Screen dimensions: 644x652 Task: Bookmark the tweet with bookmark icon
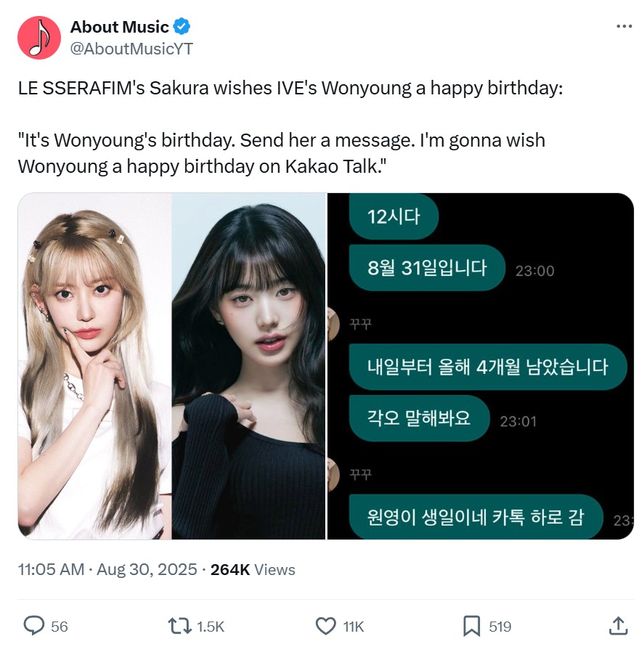[472, 626]
